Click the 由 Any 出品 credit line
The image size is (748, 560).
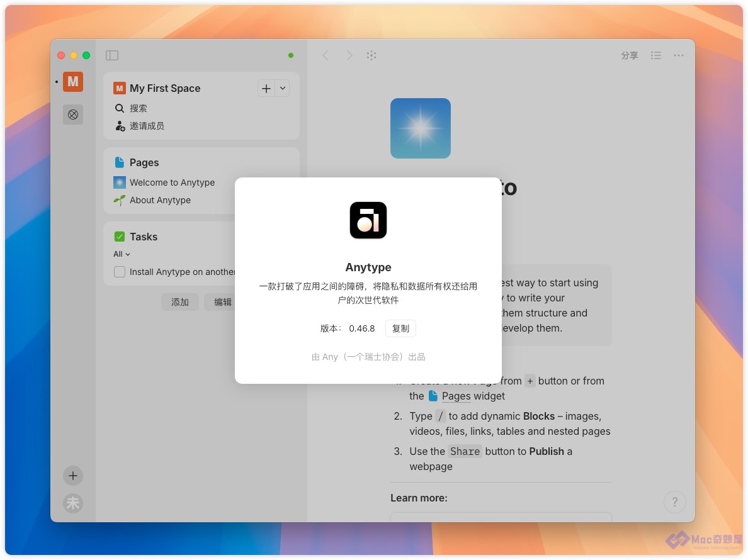[368, 357]
